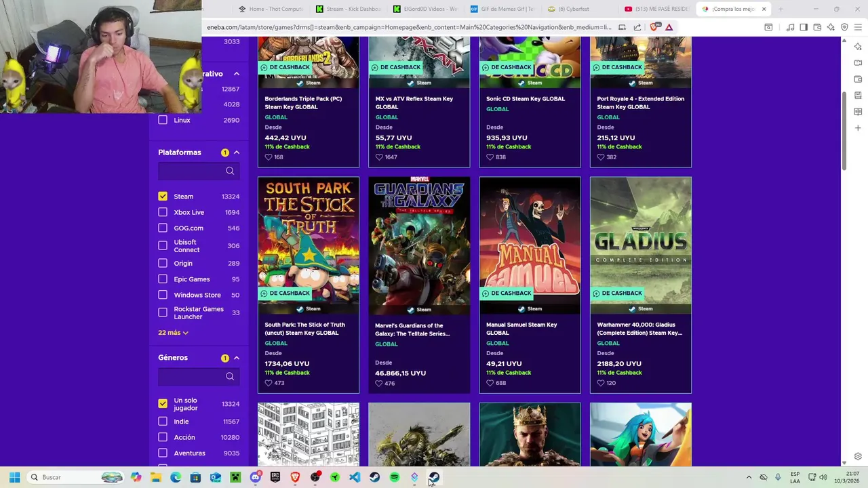This screenshot has width=868, height=488.
Task: Click the wishlist heart on Sonic CD
Action: coord(490,157)
